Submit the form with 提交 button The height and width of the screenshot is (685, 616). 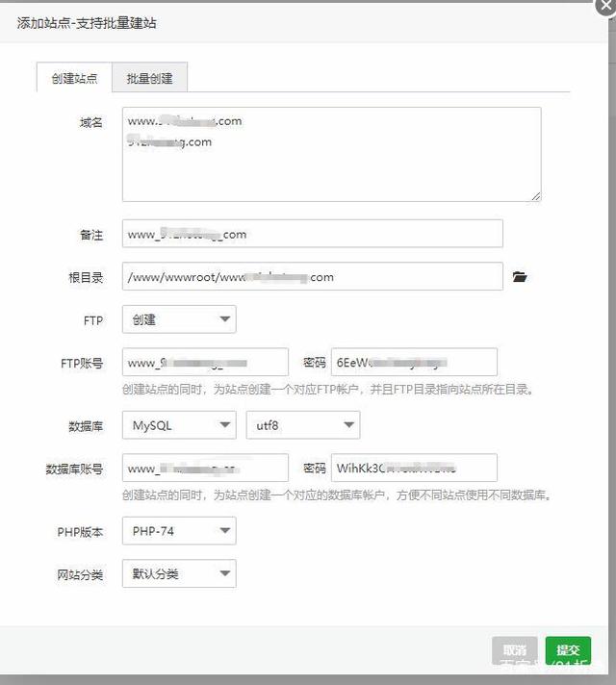coord(568,650)
